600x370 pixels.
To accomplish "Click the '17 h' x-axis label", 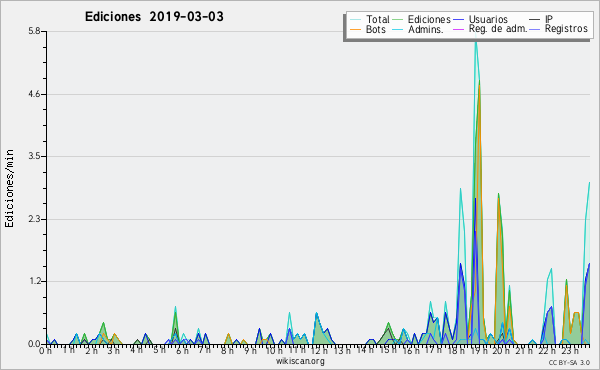I will tap(433, 350).
